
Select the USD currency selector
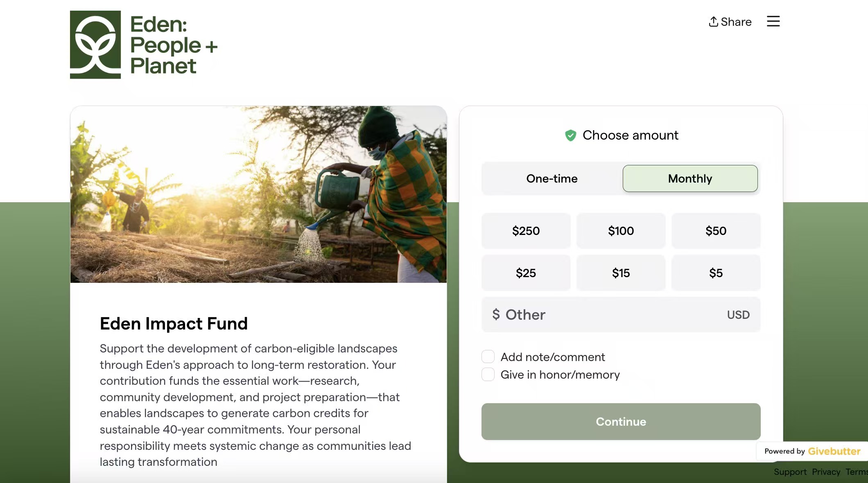pyautogui.click(x=738, y=315)
